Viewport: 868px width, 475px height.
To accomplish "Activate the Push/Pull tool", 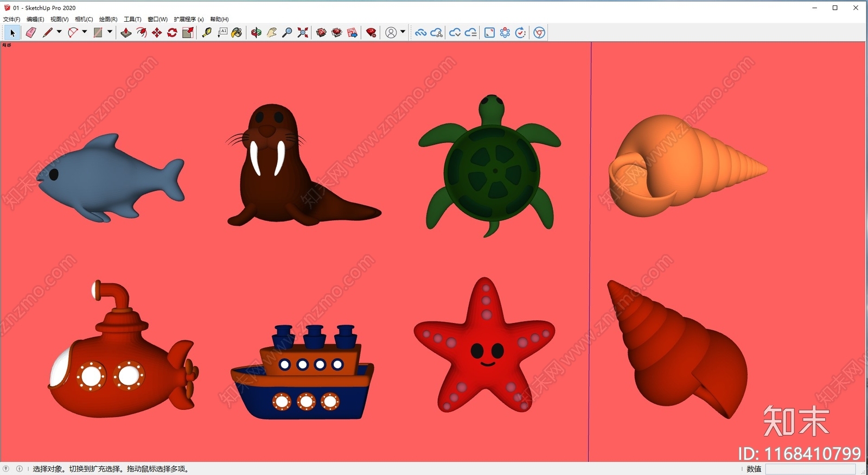I will [x=126, y=33].
